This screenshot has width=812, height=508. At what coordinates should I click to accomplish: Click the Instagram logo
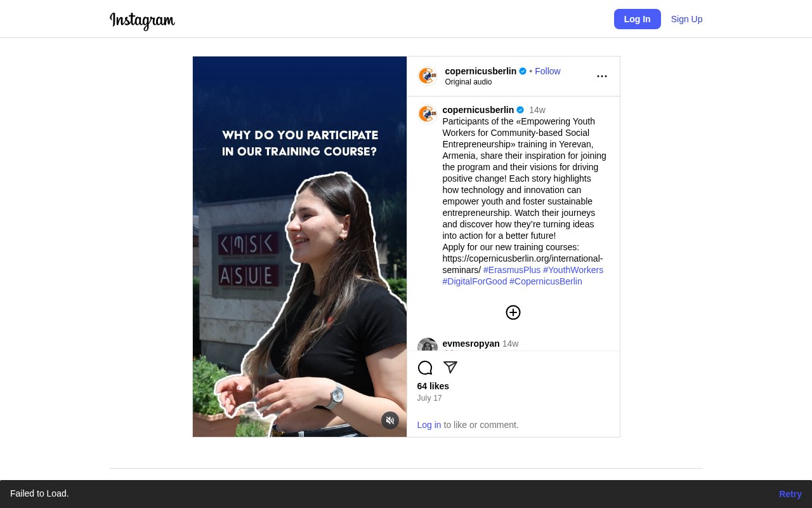tap(142, 20)
